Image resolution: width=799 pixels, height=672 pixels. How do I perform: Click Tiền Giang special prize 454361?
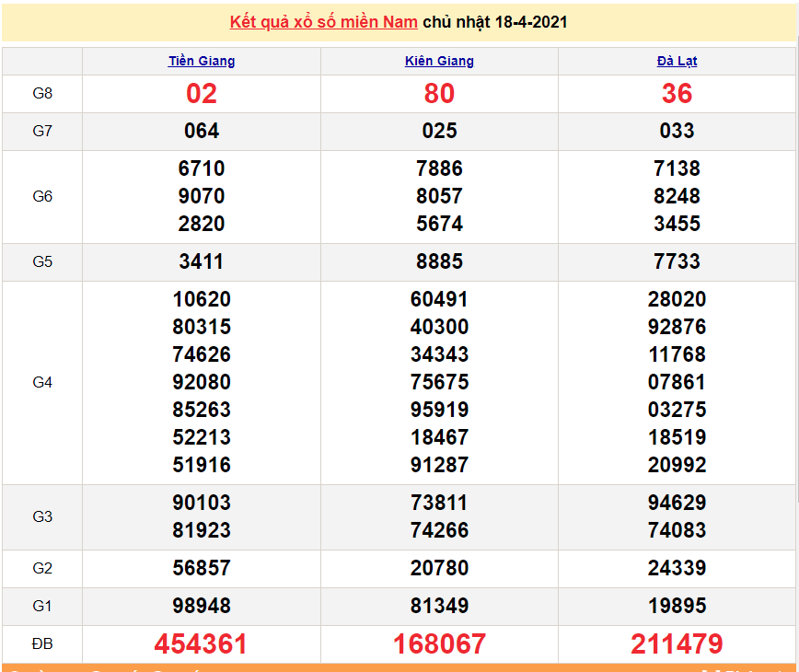[x=201, y=644]
